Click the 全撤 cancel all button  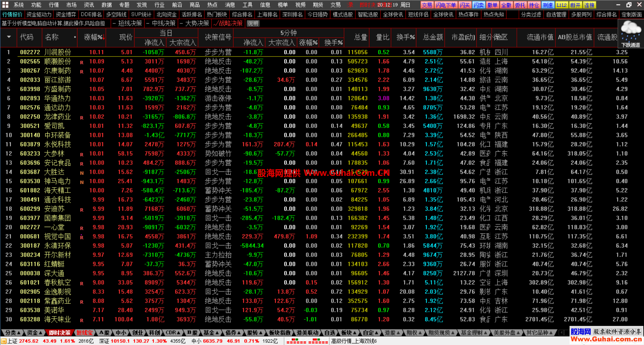[x=506, y=5]
